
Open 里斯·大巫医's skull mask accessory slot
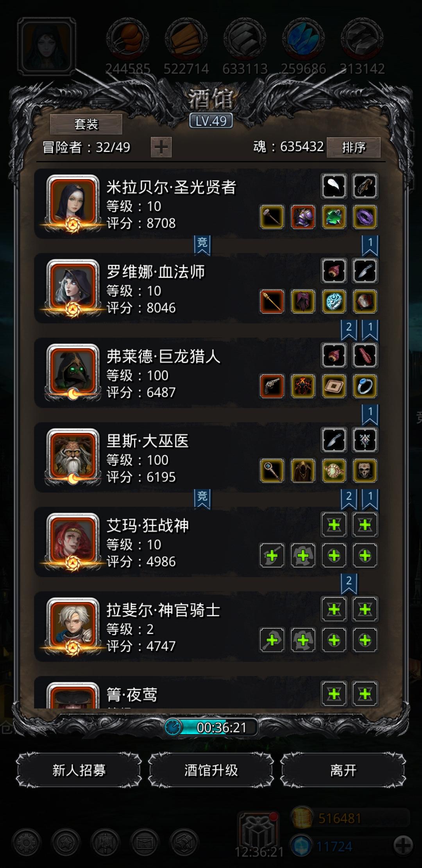(365, 470)
